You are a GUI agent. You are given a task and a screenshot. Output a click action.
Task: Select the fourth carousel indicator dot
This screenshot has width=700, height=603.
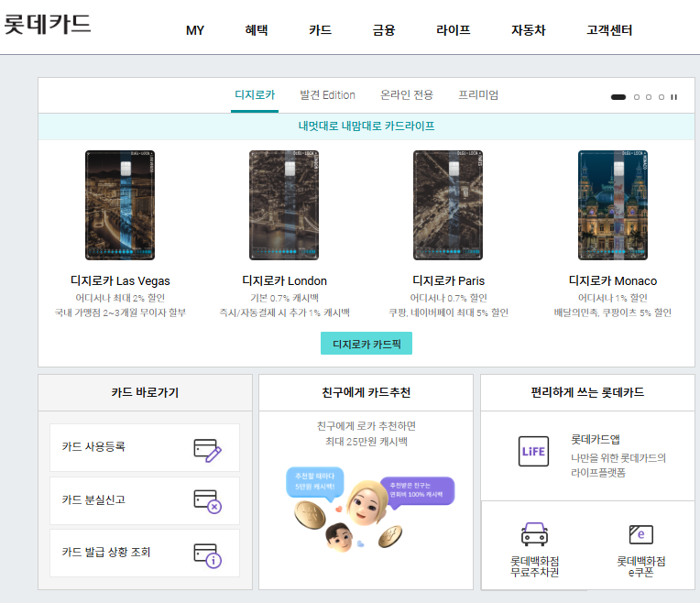pyautogui.click(x=662, y=96)
